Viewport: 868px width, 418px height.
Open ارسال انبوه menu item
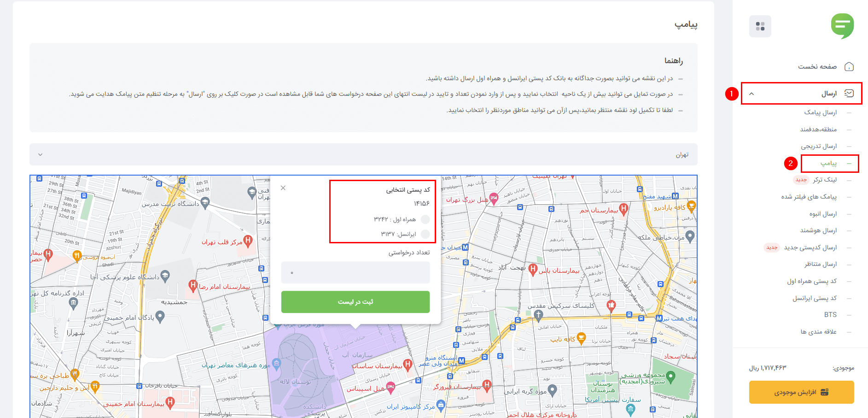point(823,214)
